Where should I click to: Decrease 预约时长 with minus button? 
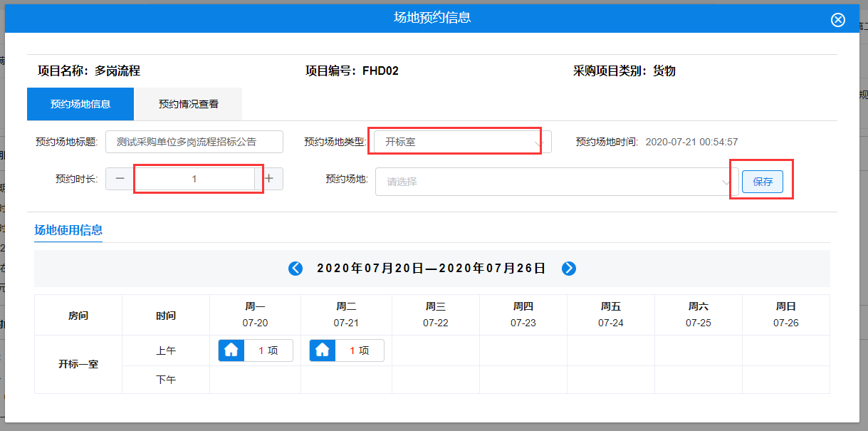[120, 179]
